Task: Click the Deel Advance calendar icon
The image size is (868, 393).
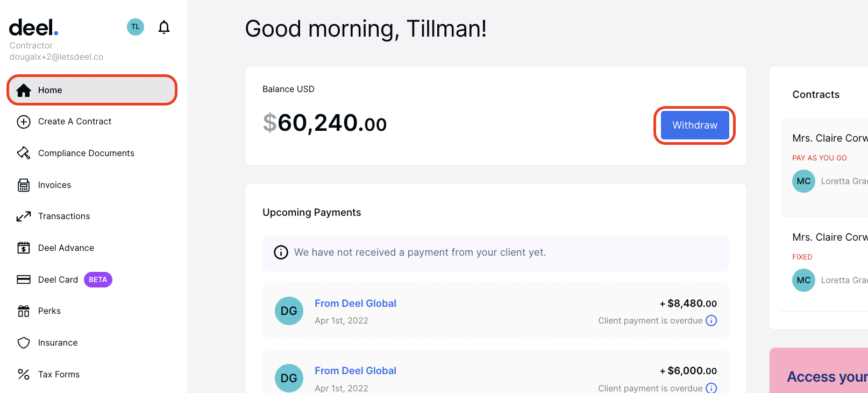Action: 24,248
